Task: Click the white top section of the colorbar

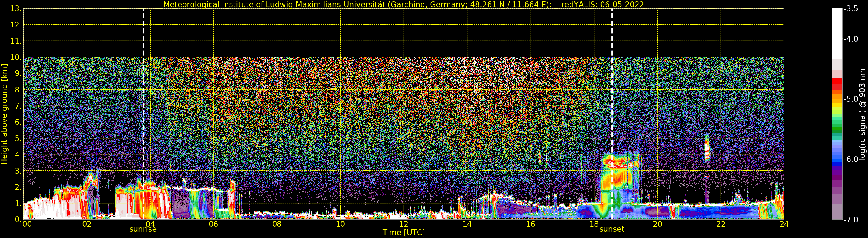Action: pos(837,34)
